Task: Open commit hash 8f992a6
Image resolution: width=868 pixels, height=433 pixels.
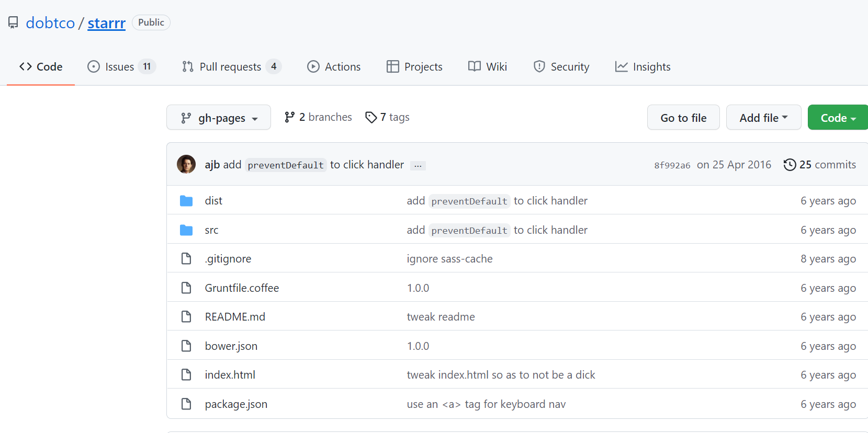Action: pyautogui.click(x=672, y=165)
